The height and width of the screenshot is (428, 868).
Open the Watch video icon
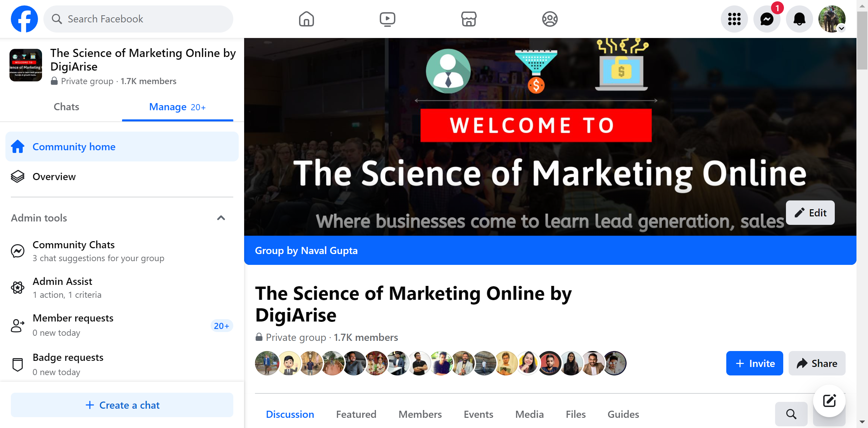[x=387, y=19]
